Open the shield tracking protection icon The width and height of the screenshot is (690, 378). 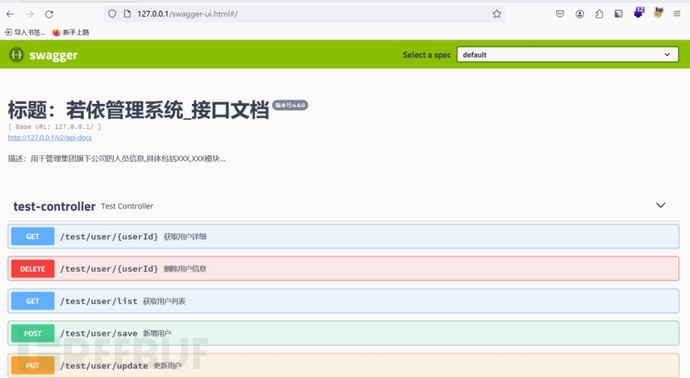pyautogui.click(x=112, y=14)
